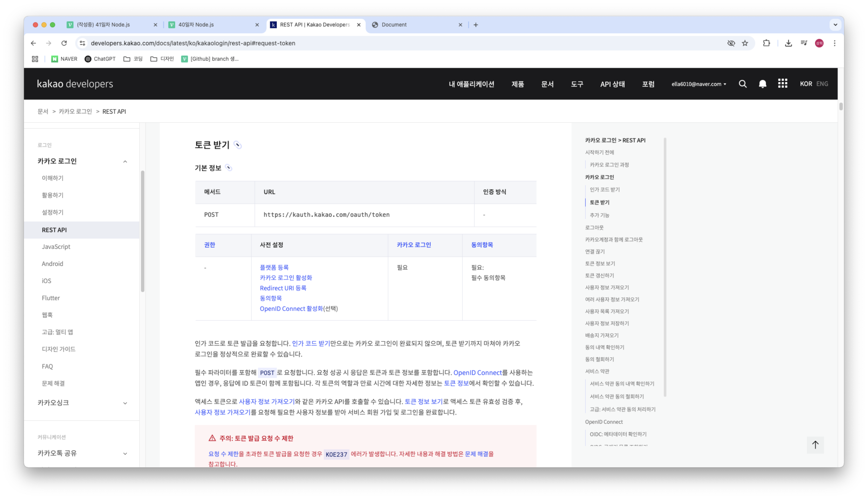Open site information icon in address bar

[82, 43]
